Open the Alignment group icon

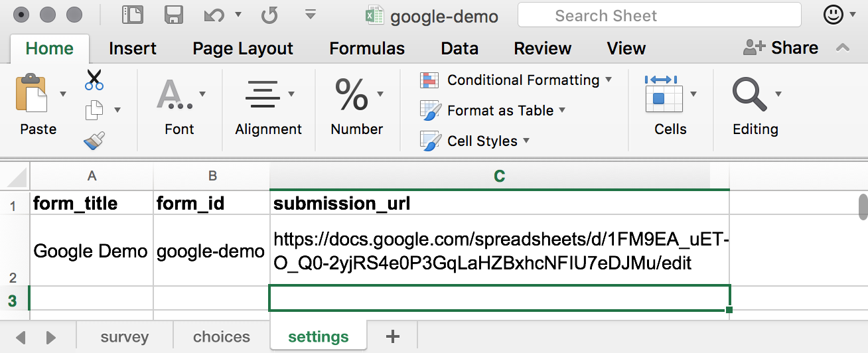pos(262,94)
